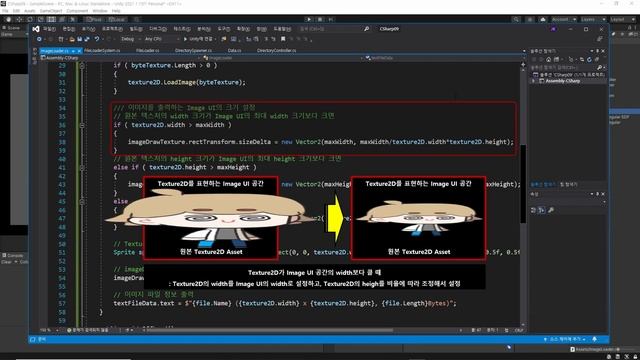Collapse code block at line 36
Image resolution: width=640 pixels, height=360 pixels.
[x=82, y=125]
